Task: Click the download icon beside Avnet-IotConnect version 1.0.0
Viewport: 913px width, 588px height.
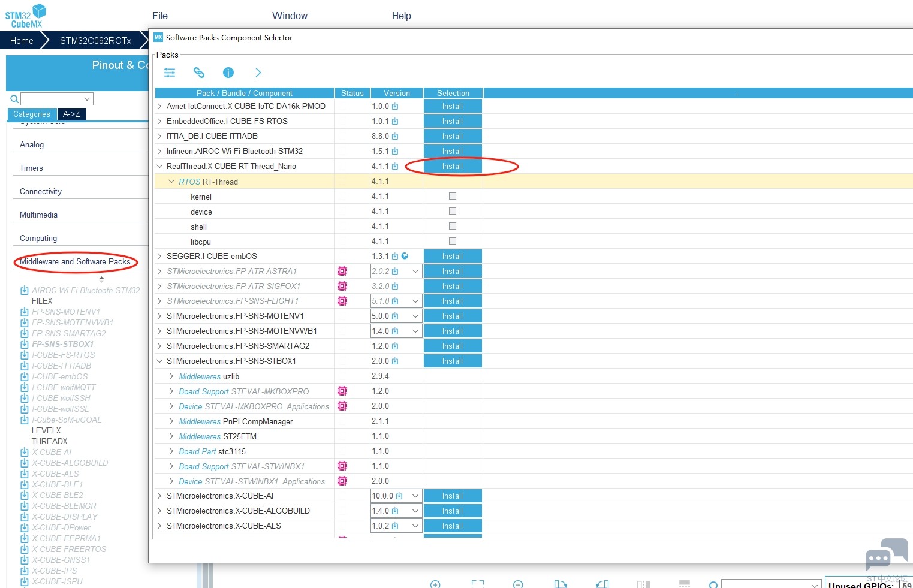Action: tap(395, 107)
